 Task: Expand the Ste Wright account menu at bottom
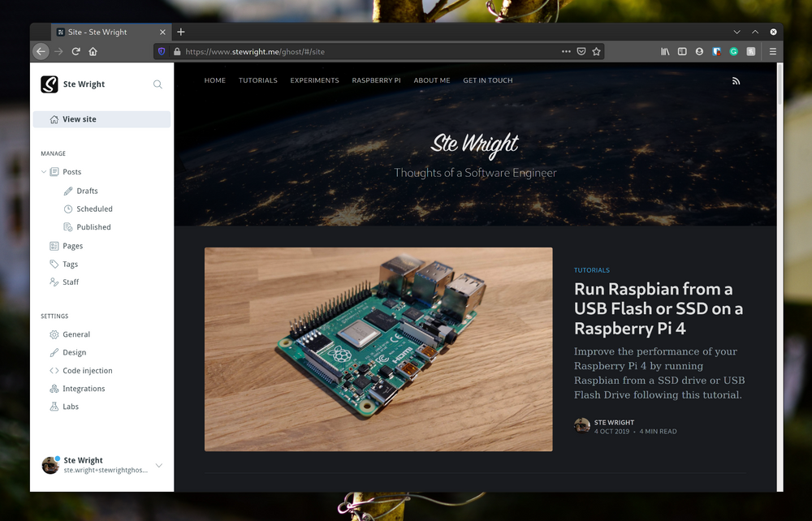click(x=161, y=465)
